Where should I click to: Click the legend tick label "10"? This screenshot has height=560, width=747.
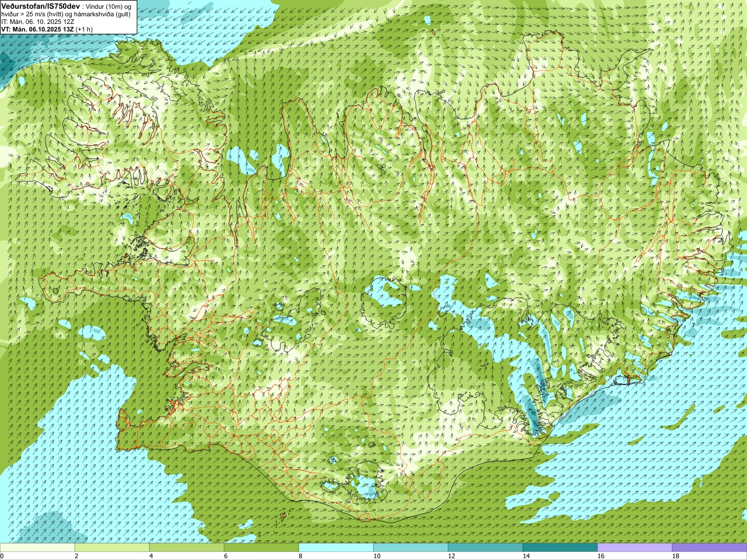377,556
